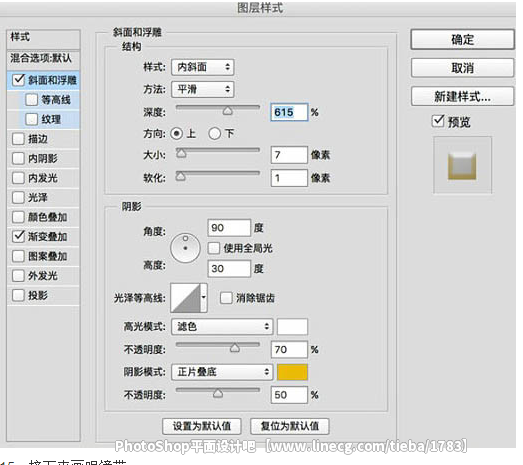This screenshot has width=523, height=465.
Task: Enable the 光泽 checkbox
Action: point(18,197)
